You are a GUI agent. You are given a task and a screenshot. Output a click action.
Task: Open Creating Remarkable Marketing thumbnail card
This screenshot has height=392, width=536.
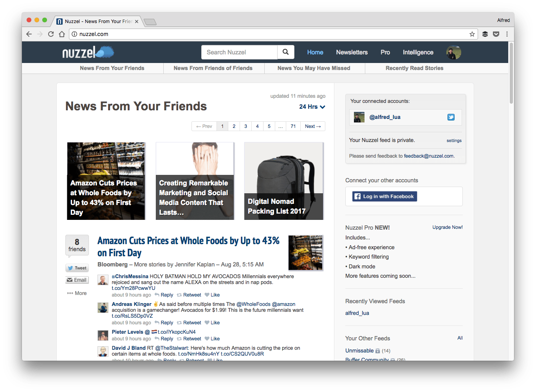tap(195, 181)
